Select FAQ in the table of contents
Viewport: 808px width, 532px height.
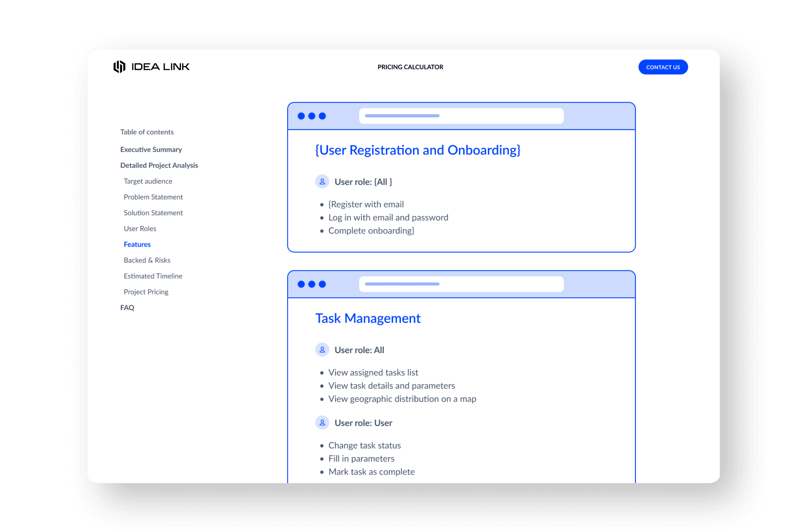[127, 308]
